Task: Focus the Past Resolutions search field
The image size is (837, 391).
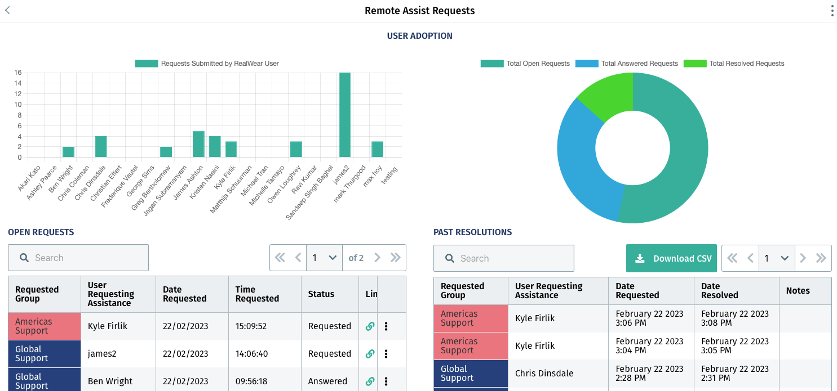Action: (504, 259)
